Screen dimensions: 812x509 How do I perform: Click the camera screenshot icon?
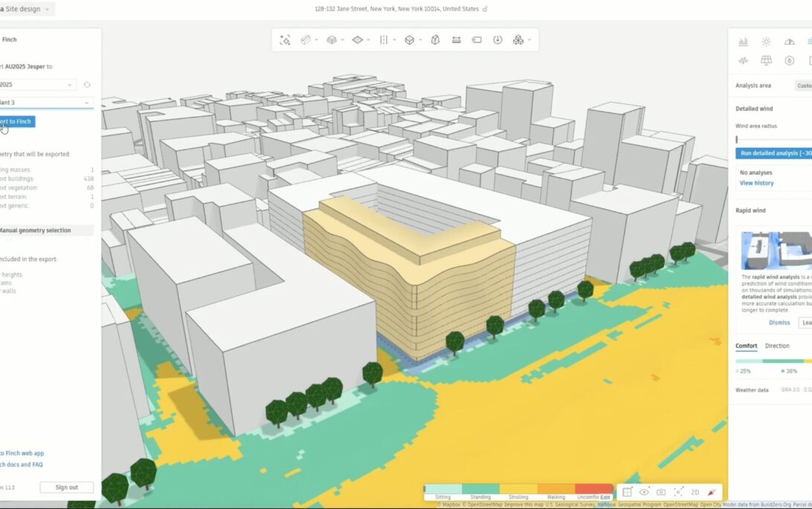pyautogui.click(x=661, y=492)
